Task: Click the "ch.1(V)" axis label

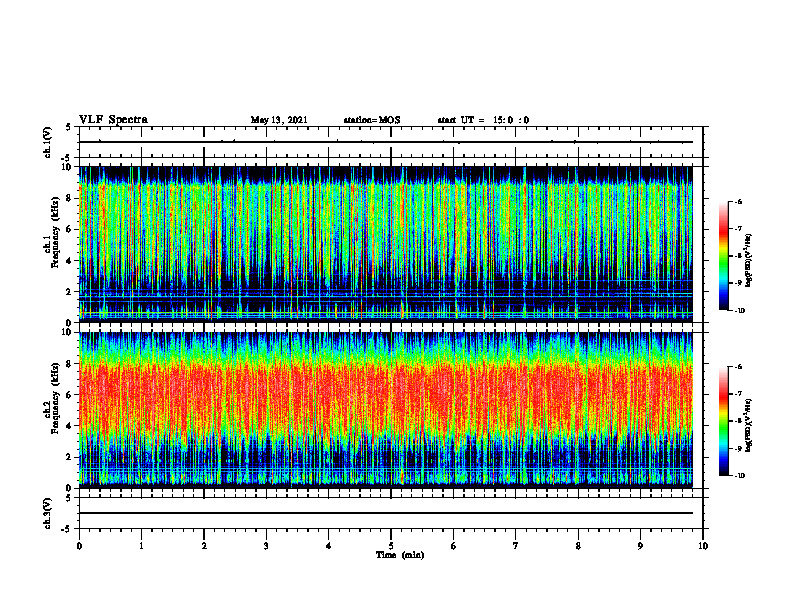Action: pos(47,142)
